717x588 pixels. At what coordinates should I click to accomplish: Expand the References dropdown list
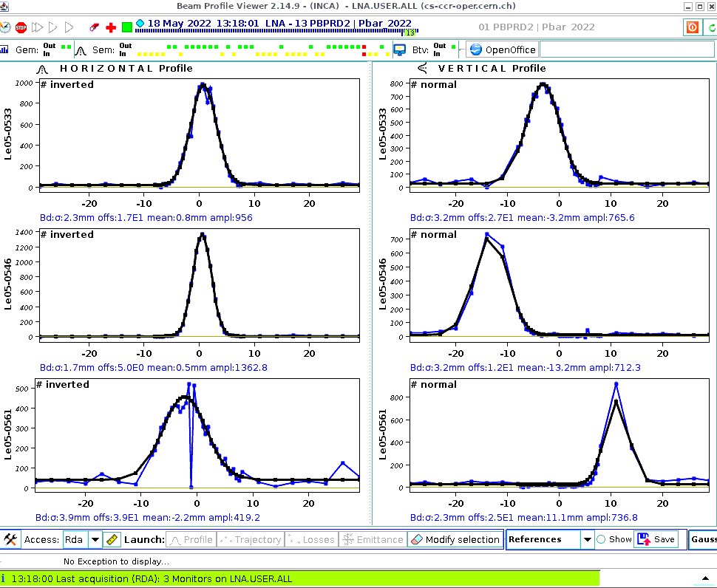click(587, 539)
